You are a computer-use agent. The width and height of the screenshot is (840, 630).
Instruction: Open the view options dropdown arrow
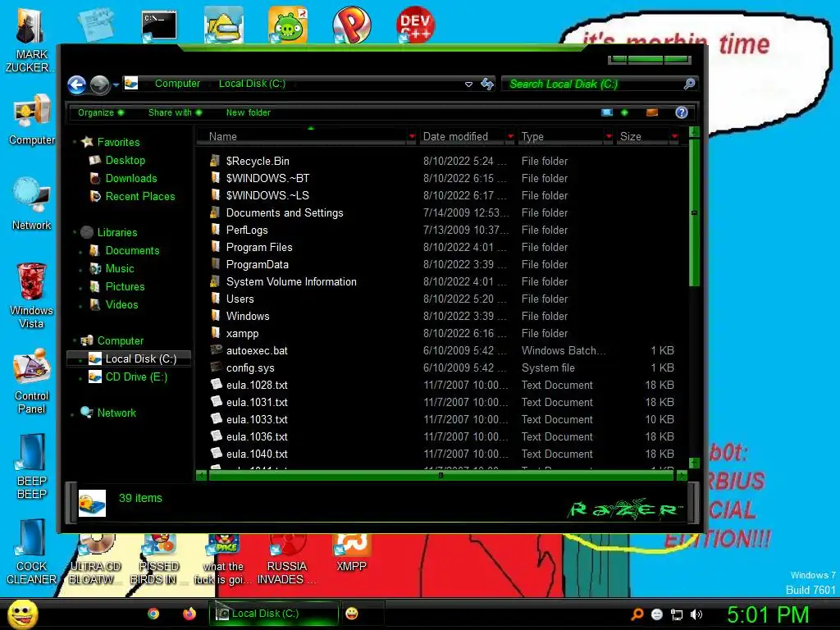pyautogui.click(x=624, y=112)
